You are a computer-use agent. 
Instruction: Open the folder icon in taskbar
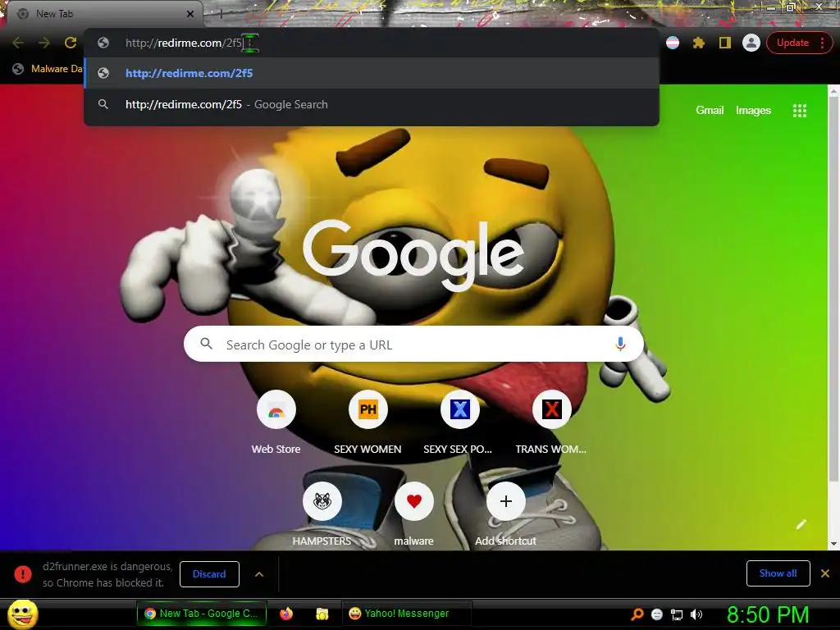coord(322,614)
